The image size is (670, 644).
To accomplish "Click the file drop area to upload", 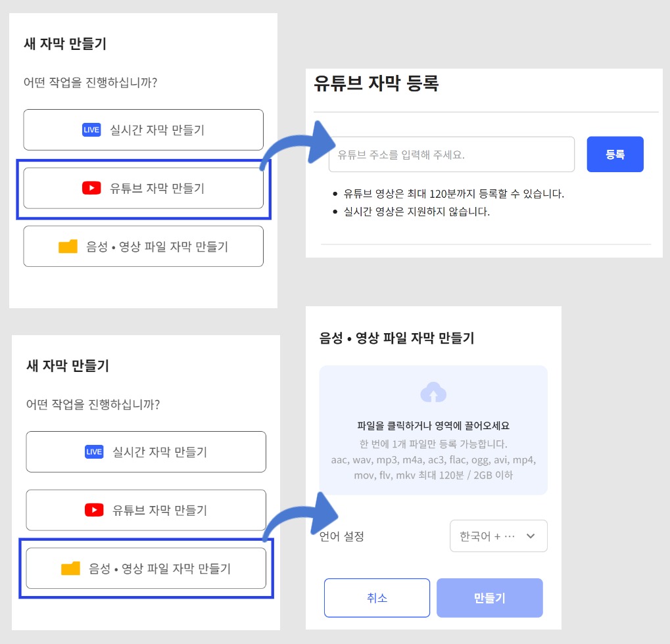I will [433, 430].
